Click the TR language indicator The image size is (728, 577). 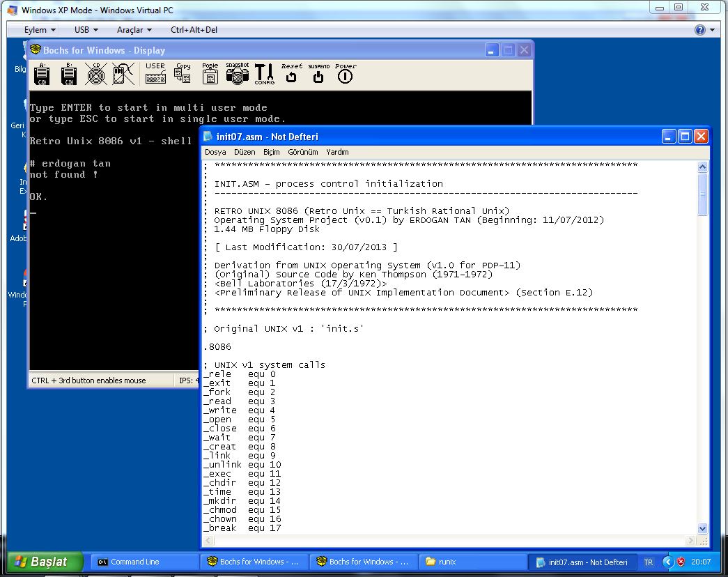[x=648, y=562]
